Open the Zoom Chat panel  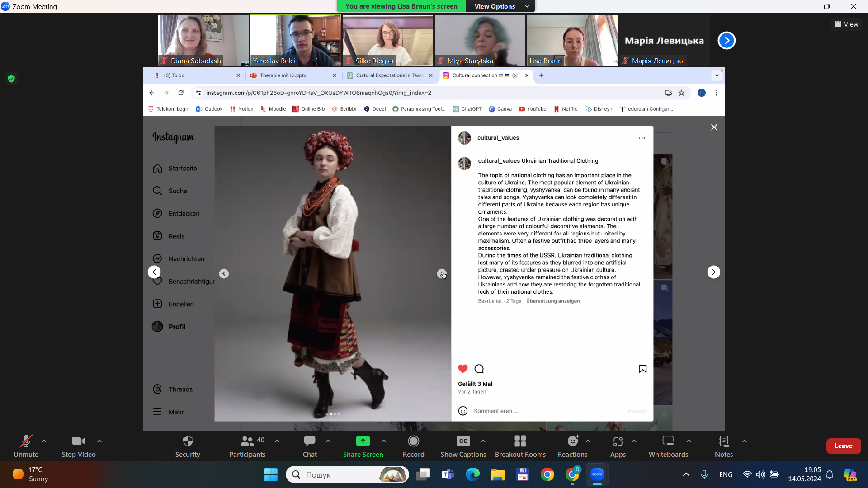[310, 446]
